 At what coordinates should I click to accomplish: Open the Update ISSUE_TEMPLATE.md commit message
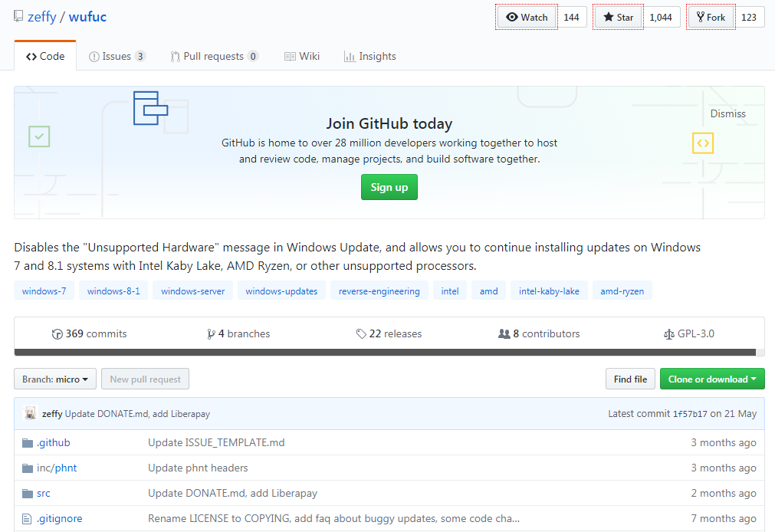pos(216,442)
